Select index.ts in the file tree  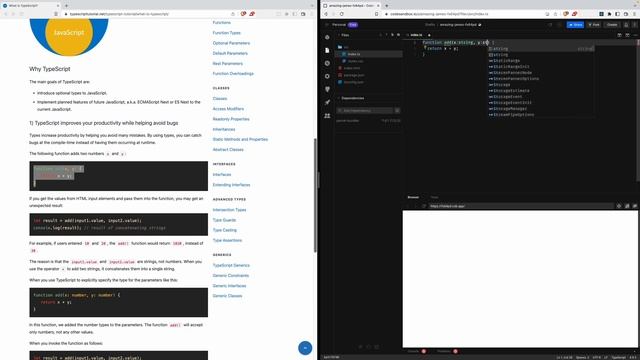(369, 54)
